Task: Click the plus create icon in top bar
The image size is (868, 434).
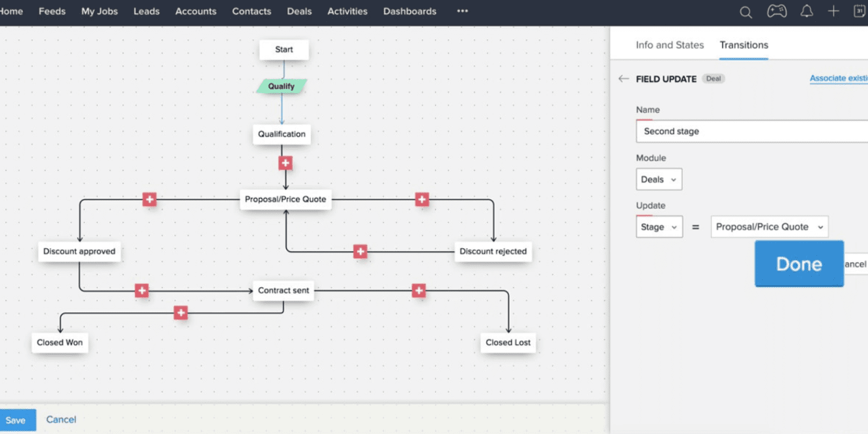Action: coord(833,12)
